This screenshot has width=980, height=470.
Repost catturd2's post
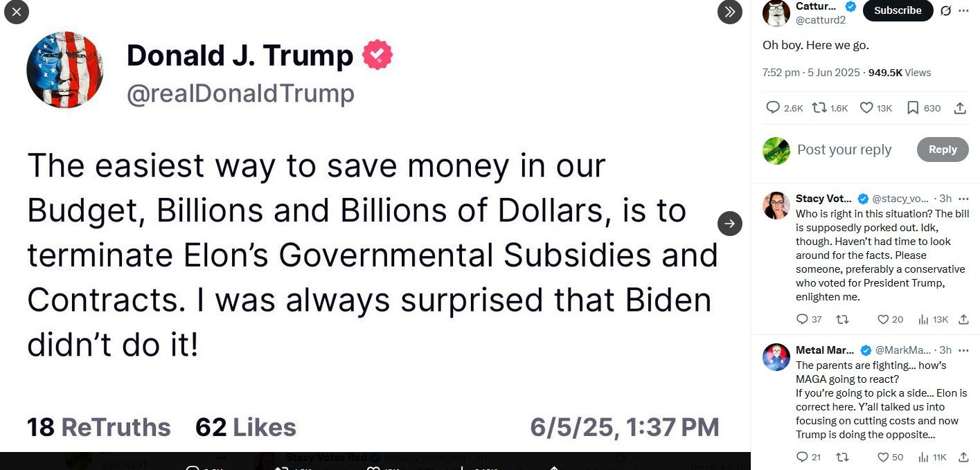coord(819,107)
